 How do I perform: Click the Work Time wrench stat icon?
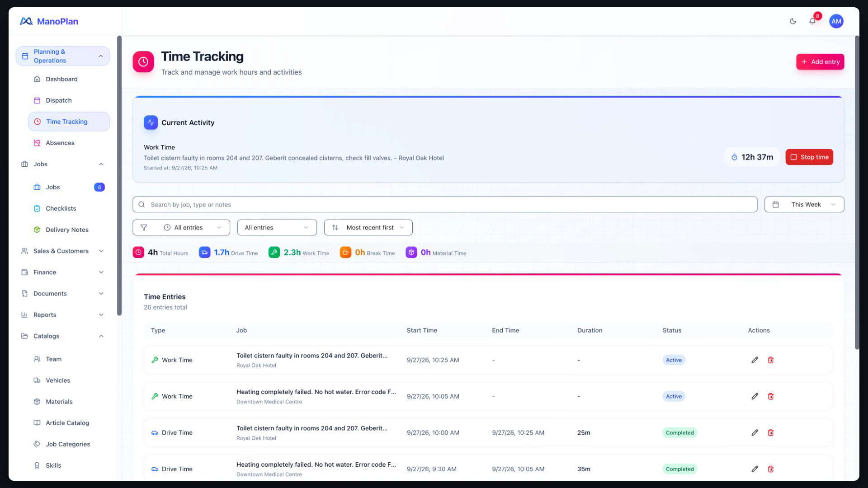pyautogui.click(x=274, y=253)
